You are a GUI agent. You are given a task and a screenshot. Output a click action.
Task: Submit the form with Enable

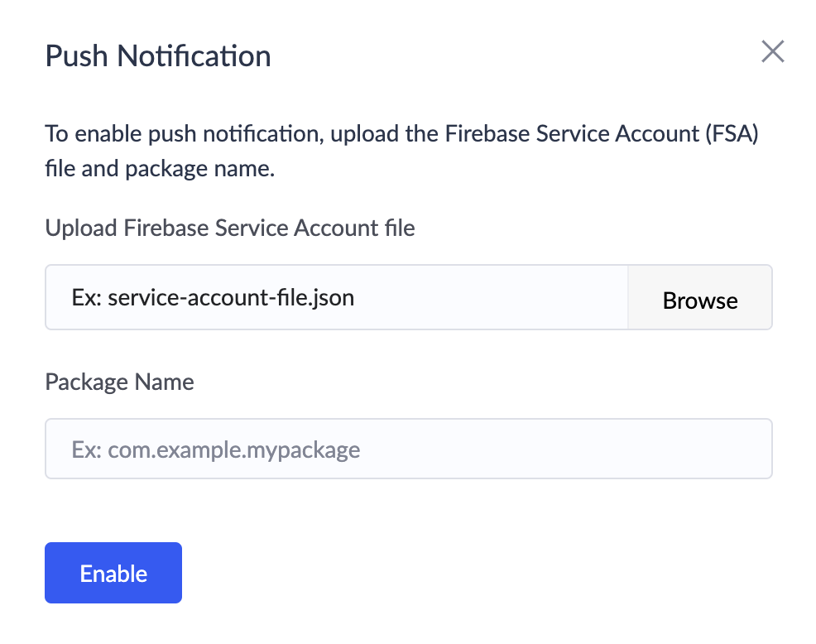point(113,573)
